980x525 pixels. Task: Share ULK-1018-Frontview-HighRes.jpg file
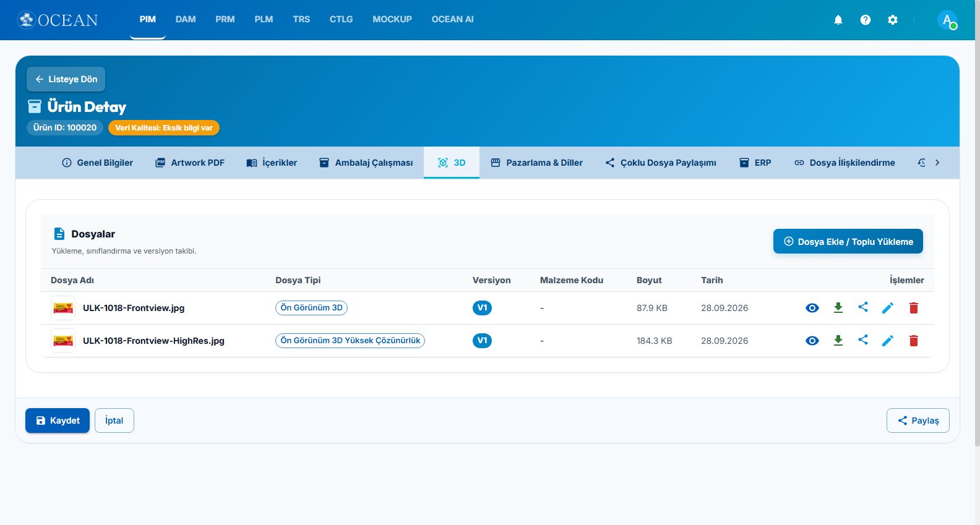click(863, 340)
